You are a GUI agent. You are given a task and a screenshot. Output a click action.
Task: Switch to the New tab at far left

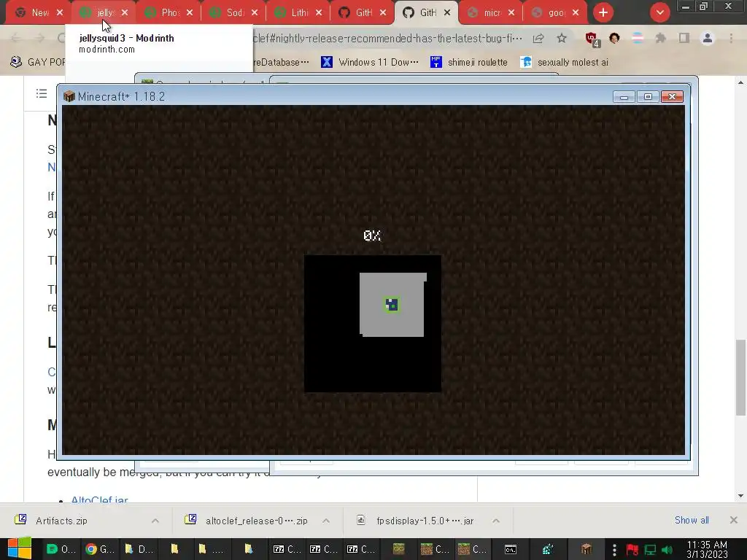[39, 12]
